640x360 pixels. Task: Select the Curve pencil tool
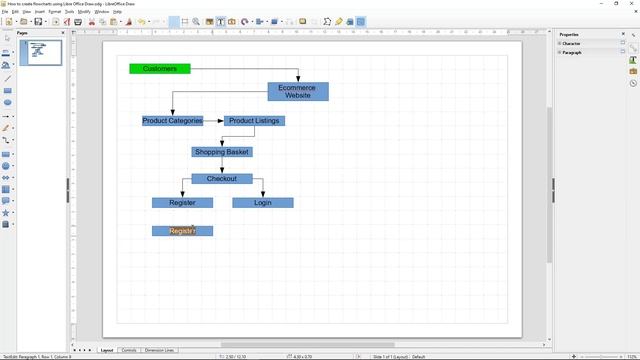pos(6,128)
